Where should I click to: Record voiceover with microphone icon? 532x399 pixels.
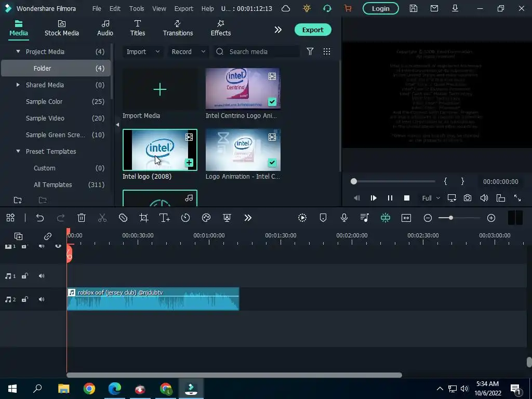tap(344, 218)
